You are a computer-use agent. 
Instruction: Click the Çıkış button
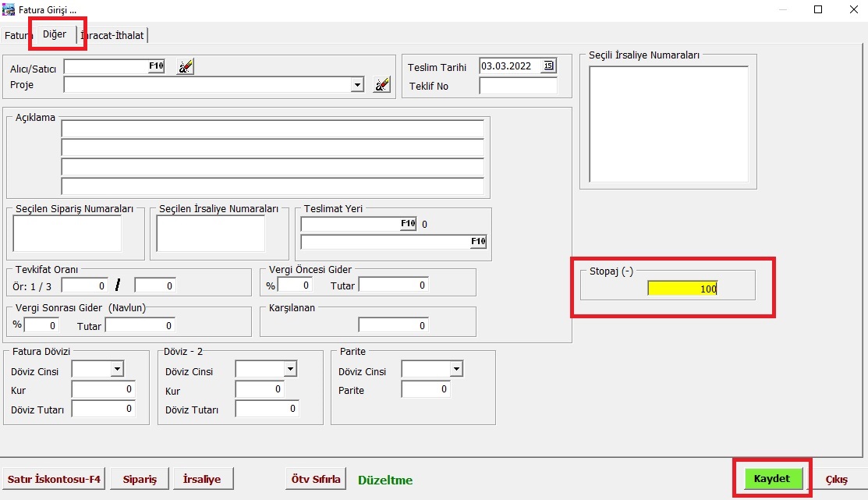click(836, 479)
